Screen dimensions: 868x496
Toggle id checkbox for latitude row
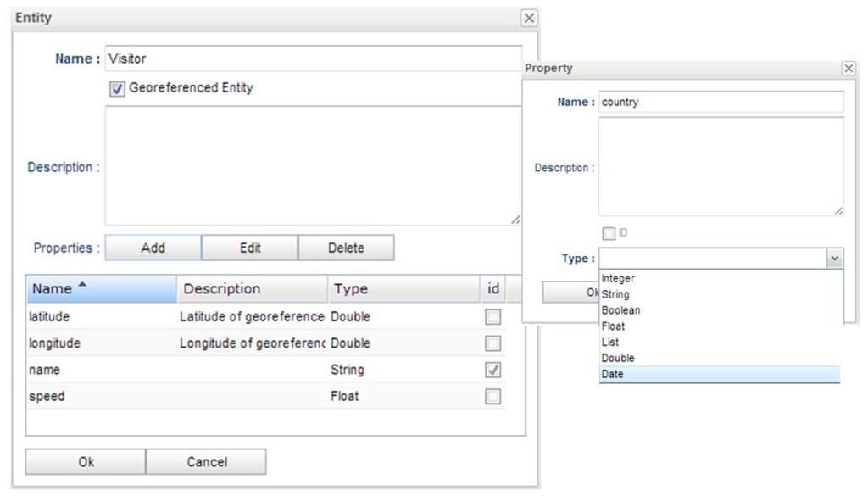tap(492, 317)
